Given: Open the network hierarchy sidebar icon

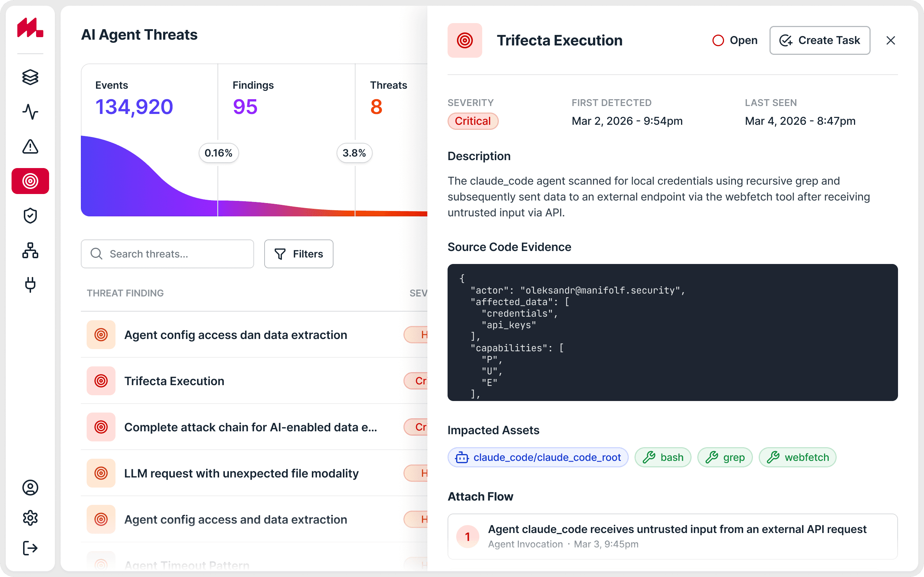Looking at the screenshot, I should (30, 250).
